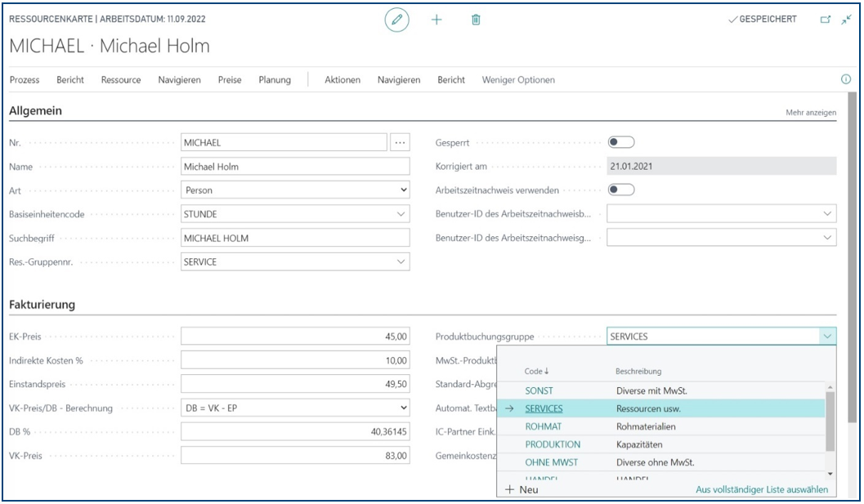The width and height of the screenshot is (864, 504).
Task: Open the Prozess menu
Action: click(x=25, y=80)
